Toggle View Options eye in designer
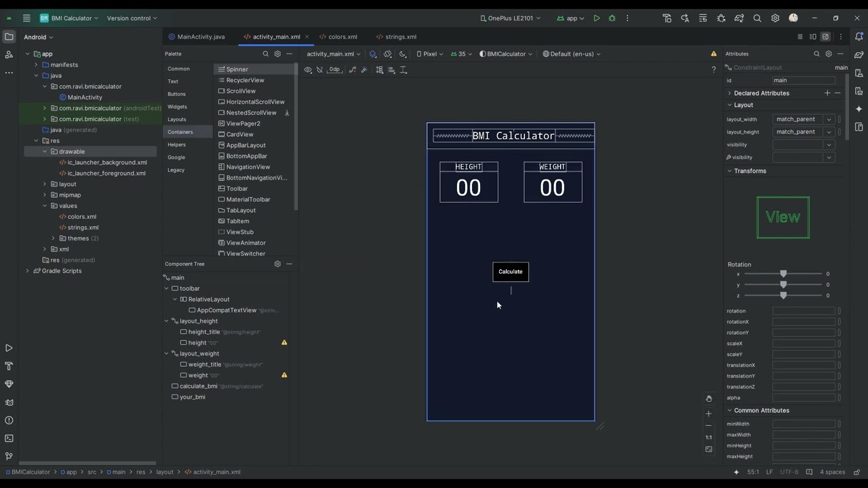Image resolution: width=868 pixels, height=488 pixels. click(308, 70)
